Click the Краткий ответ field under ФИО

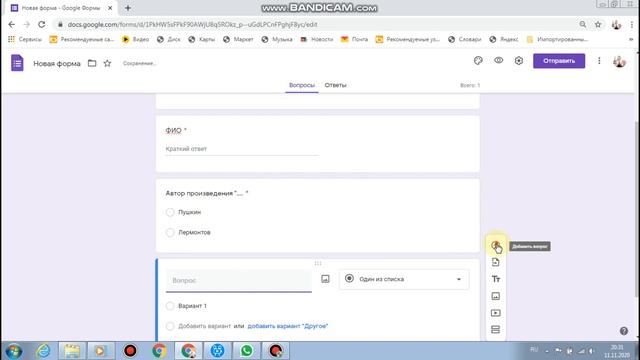(242, 149)
